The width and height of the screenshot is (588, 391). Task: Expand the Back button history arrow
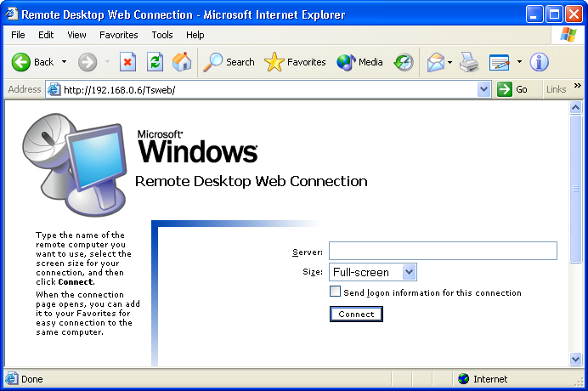tap(64, 62)
